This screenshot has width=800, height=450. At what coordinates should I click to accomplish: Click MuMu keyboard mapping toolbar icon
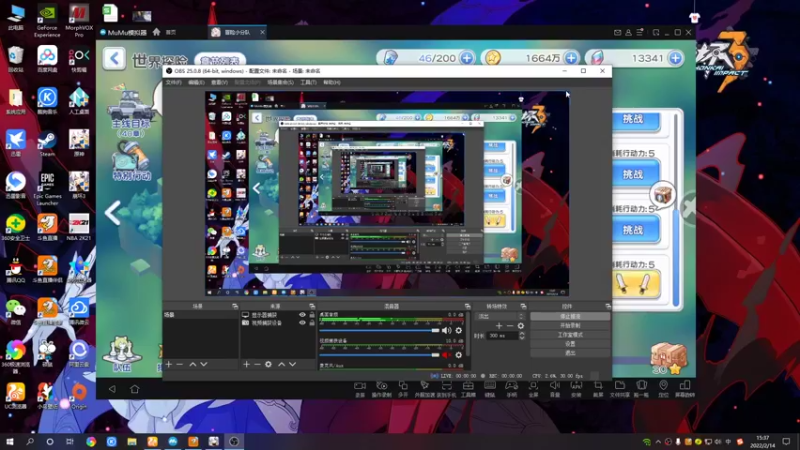[490, 388]
